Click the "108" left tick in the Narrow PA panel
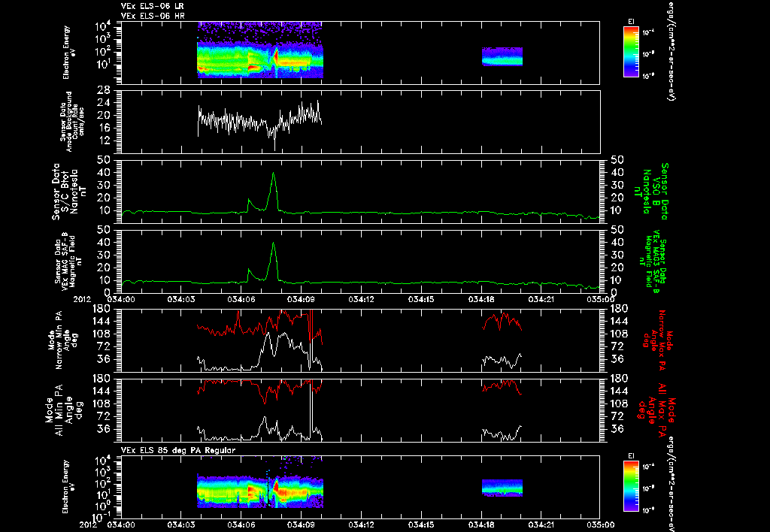 (101, 334)
